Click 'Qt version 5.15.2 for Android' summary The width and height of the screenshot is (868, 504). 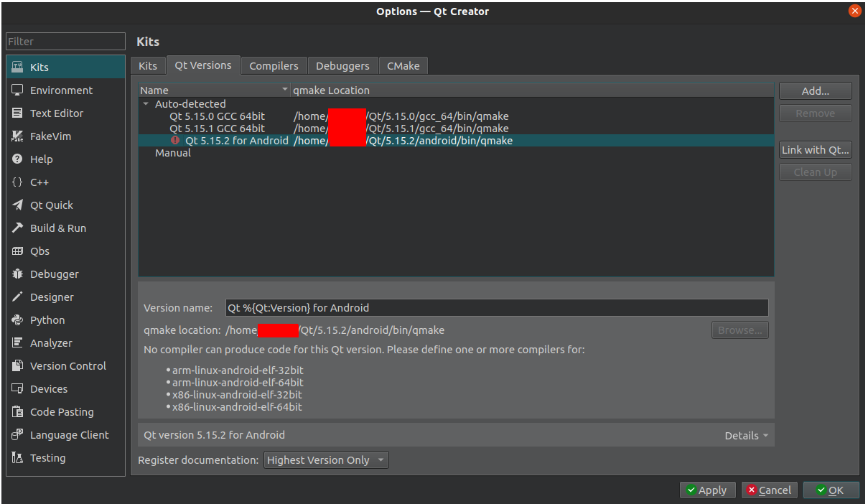[x=214, y=435]
